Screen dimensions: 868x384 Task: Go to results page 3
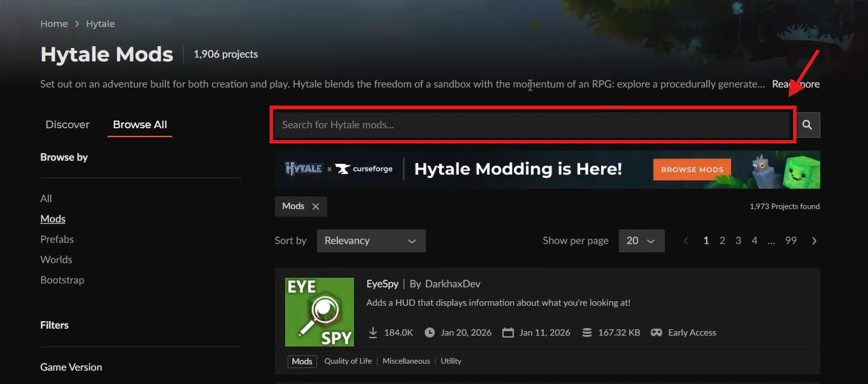(x=738, y=241)
